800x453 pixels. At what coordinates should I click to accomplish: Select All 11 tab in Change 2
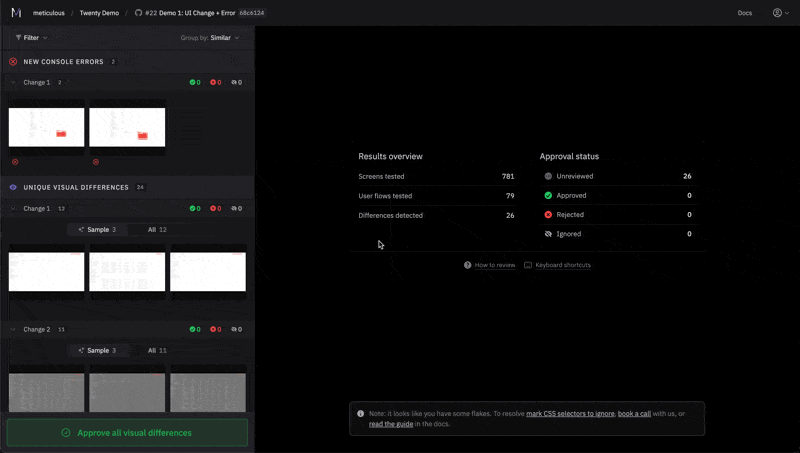point(157,350)
